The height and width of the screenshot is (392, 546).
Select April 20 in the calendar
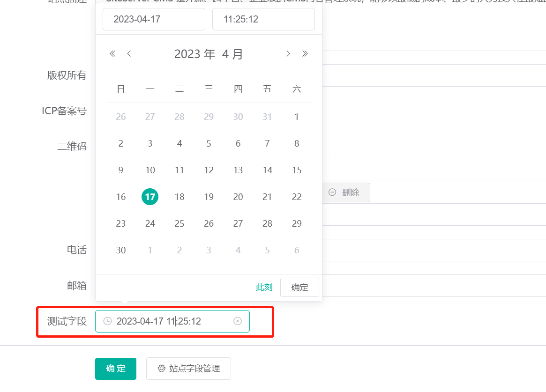coord(238,197)
